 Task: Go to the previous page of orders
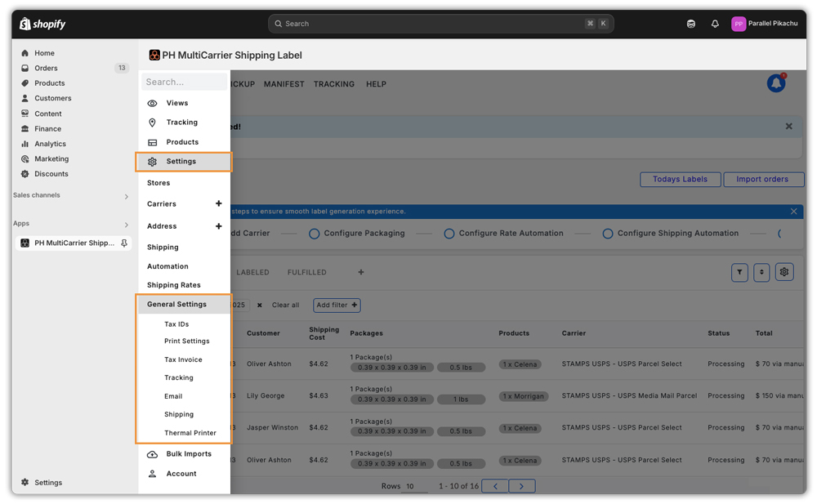(495, 486)
